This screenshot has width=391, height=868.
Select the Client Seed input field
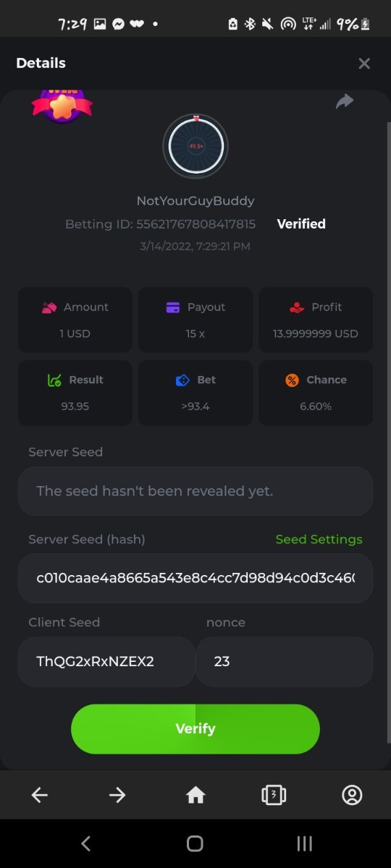(x=106, y=662)
